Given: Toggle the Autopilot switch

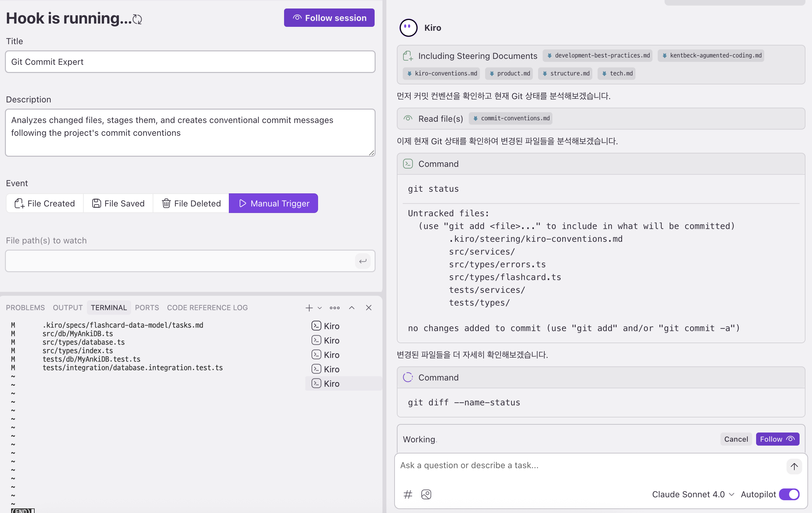Looking at the screenshot, I should pyautogui.click(x=789, y=494).
